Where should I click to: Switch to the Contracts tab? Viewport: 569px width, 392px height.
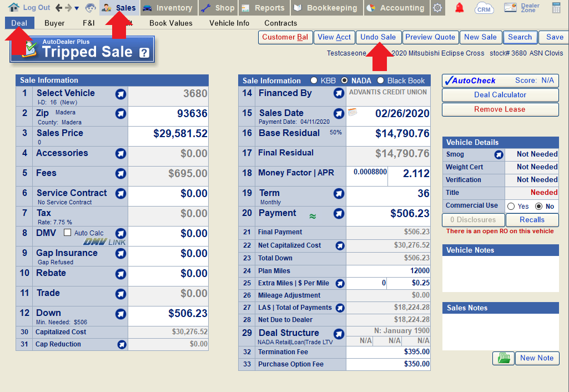280,23
